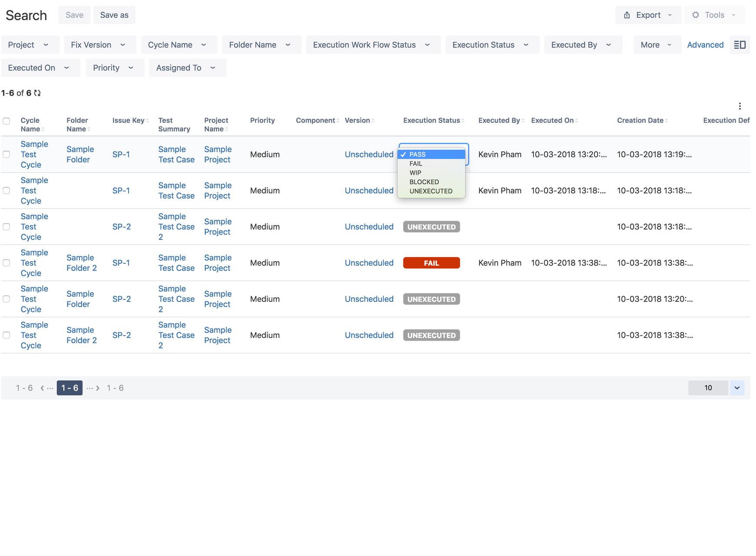Click the first page 1 - 6 label
This screenshot has width=756, height=556.
(x=24, y=388)
